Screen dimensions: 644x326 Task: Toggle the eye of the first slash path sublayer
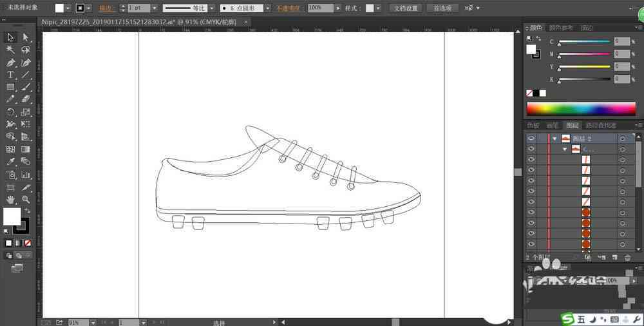point(531,160)
